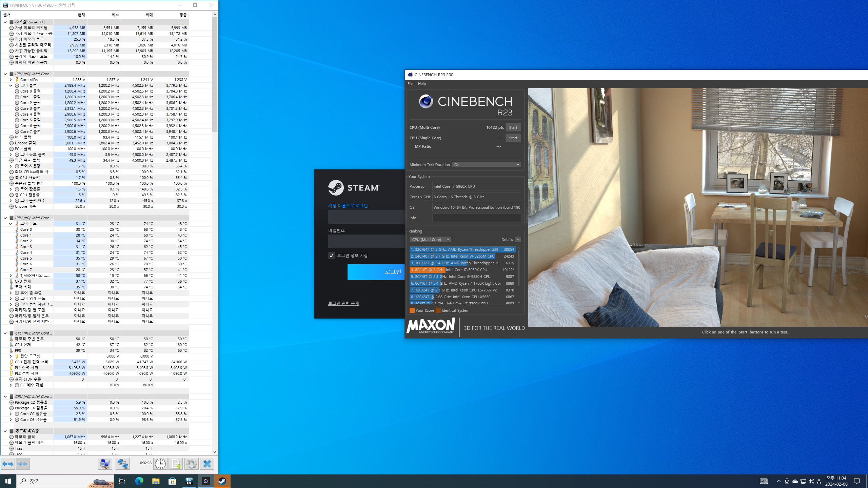Click the expand columns arrows icon

point(7,464)
